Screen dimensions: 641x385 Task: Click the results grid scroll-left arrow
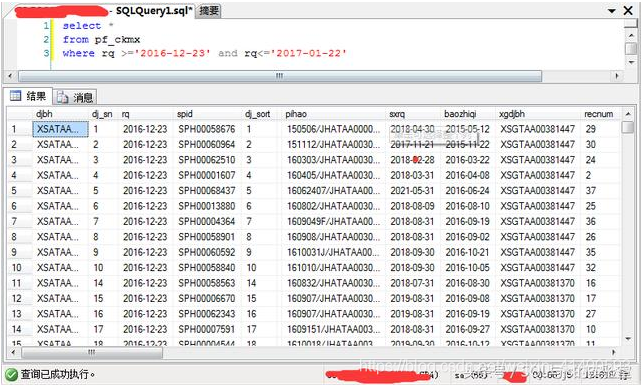[x=13, y=352]
